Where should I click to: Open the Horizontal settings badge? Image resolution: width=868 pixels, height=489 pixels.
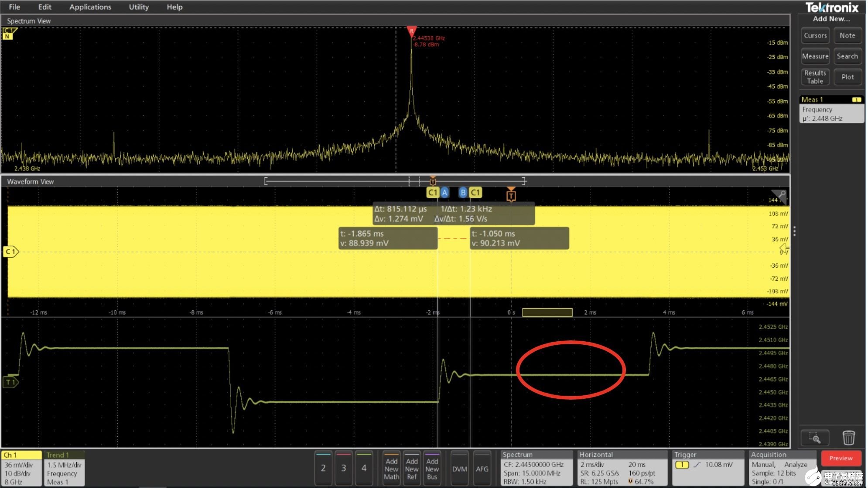pyautogui.click(x=622, y=469)
